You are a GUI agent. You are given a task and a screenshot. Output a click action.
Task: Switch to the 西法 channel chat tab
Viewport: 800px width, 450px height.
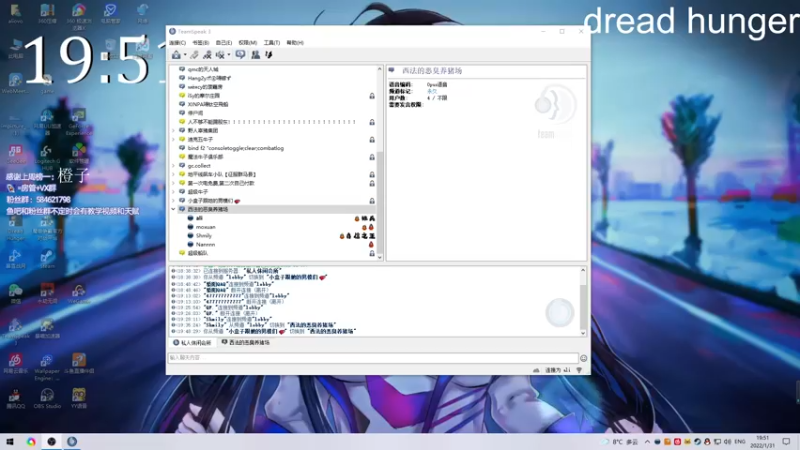245,343
